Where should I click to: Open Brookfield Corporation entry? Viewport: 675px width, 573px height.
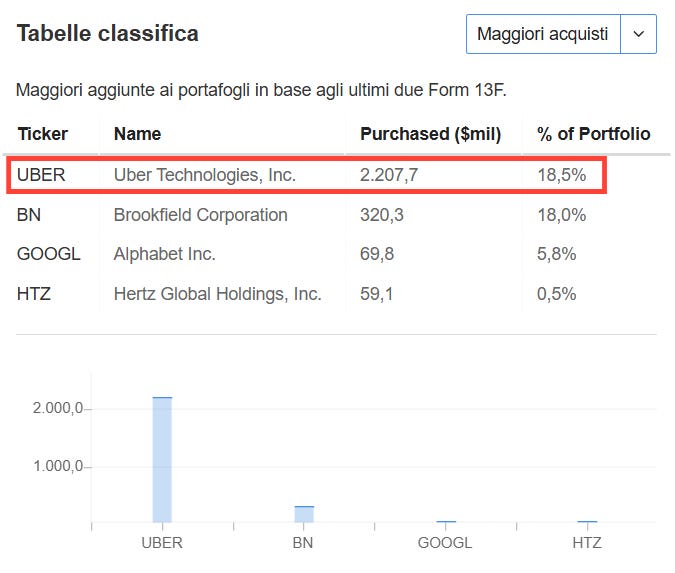pyautogui.click(x=201, y=215)
